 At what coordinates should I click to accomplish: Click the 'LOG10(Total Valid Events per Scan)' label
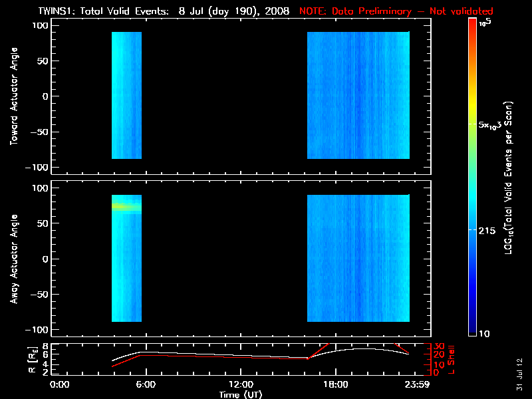(508, 178)
